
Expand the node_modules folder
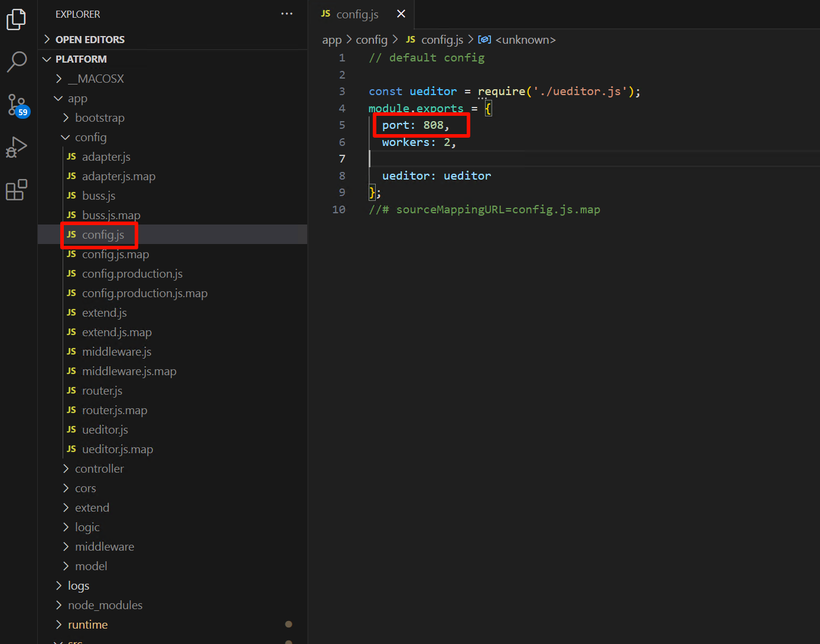(x=173, y=605)
